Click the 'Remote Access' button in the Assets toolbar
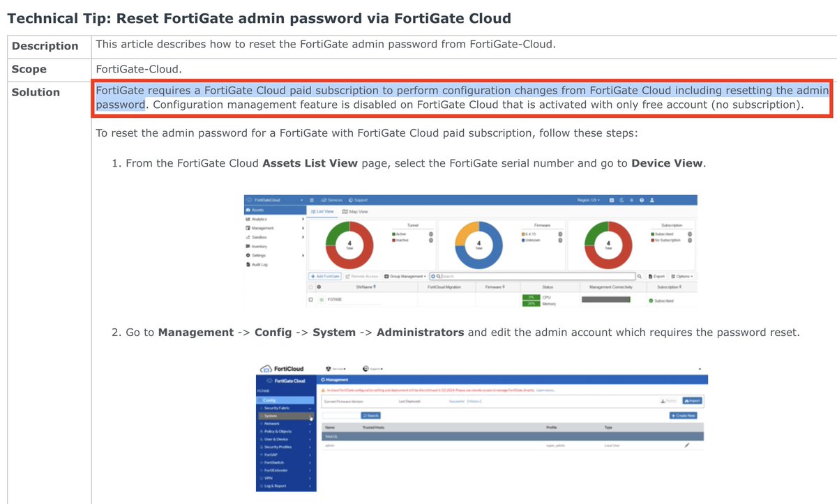 click(362, 277)
